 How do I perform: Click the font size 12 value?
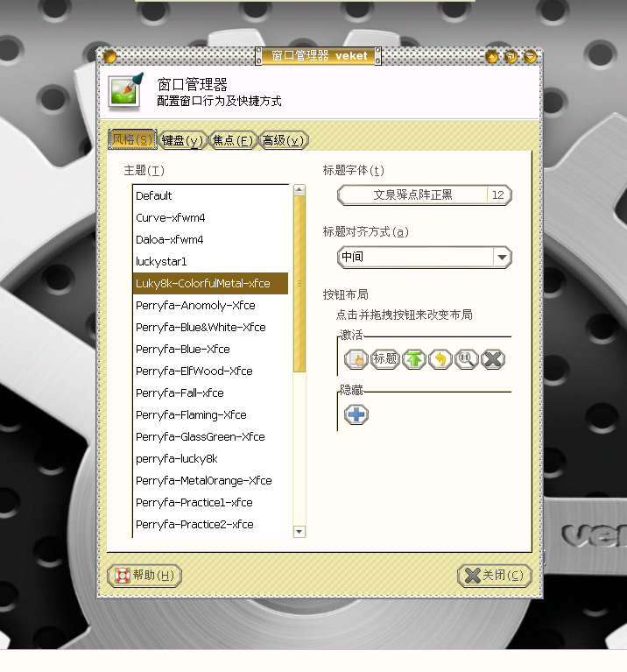(497, 195)
